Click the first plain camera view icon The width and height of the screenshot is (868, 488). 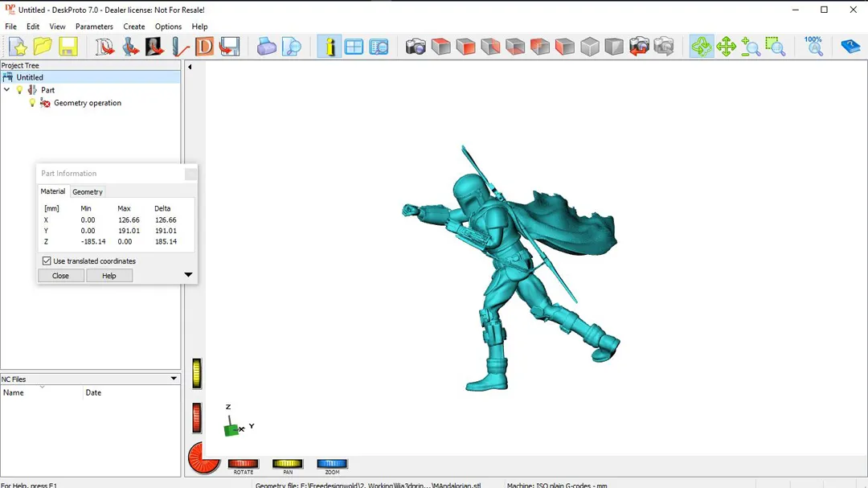click(416, 47)
